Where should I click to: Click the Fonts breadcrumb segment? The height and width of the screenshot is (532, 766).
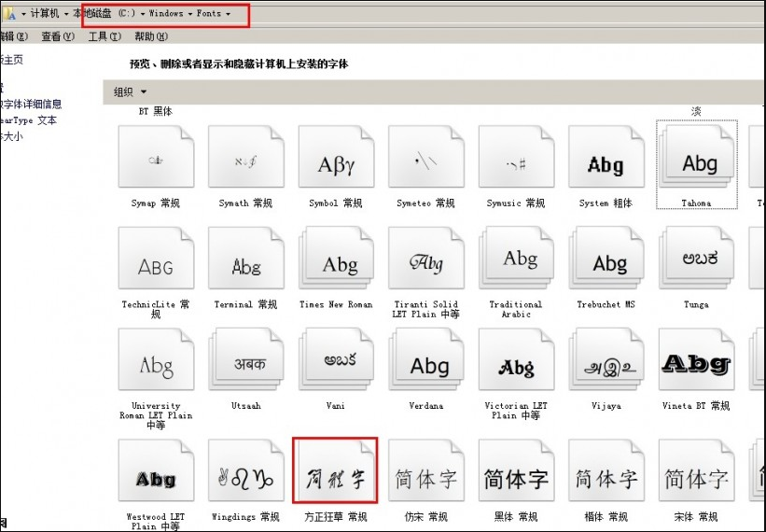(209, 13)
